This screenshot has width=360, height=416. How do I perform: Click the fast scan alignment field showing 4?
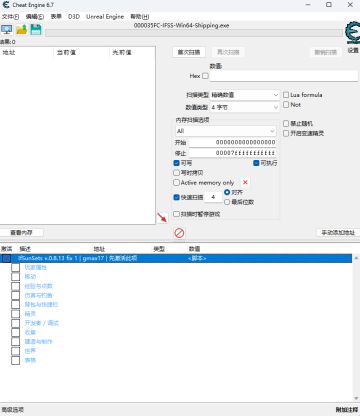[213, 197]
